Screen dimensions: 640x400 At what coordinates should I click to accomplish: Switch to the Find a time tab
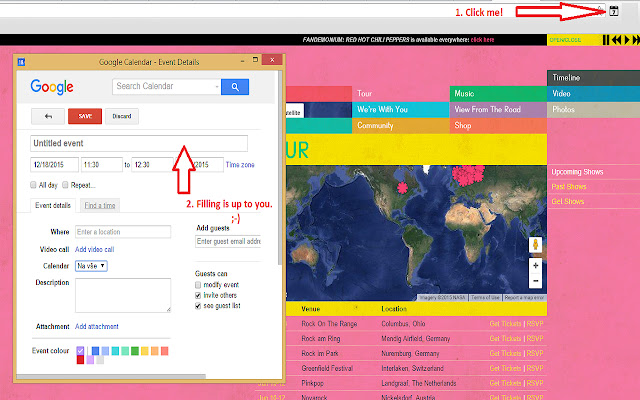pos(99,205)
